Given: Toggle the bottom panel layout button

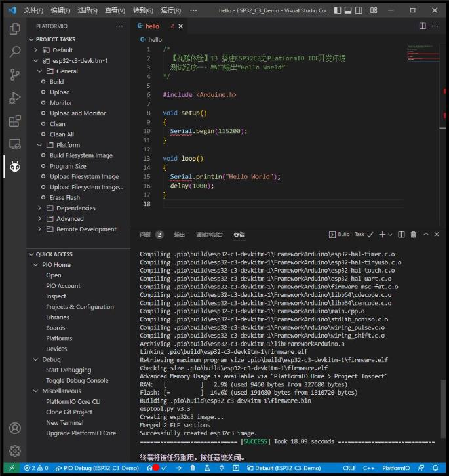Looking at the screenshot, I should click(x=348, y=10).
